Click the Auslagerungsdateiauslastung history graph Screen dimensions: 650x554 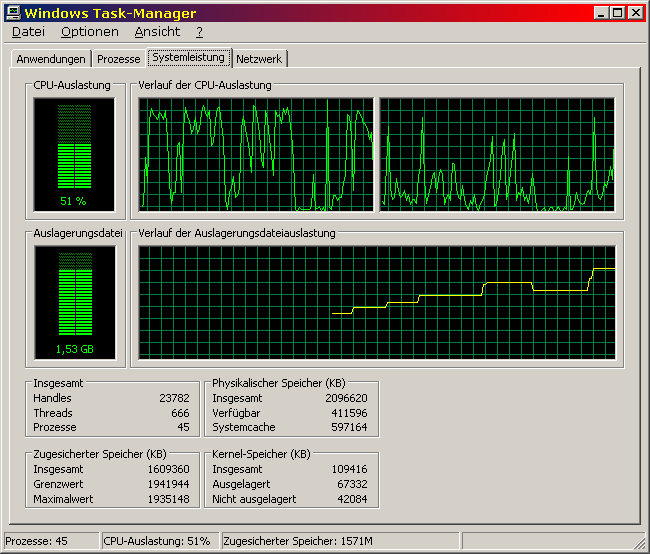click(x=377, y=302)
